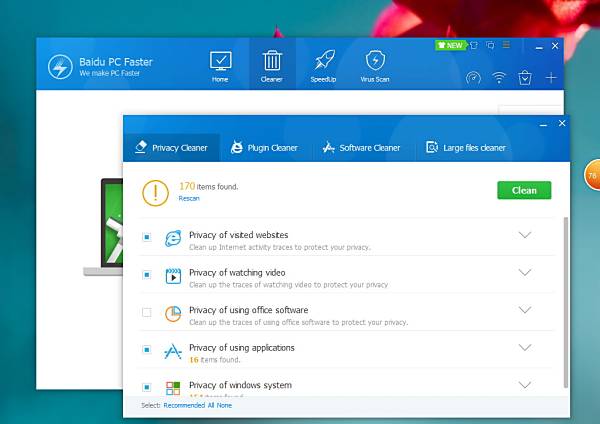The height and width of the screenshot is (424, 600).
Task: Click "Privacy of windows system" title
Action: pyautogui.click(x=240, y=385)
